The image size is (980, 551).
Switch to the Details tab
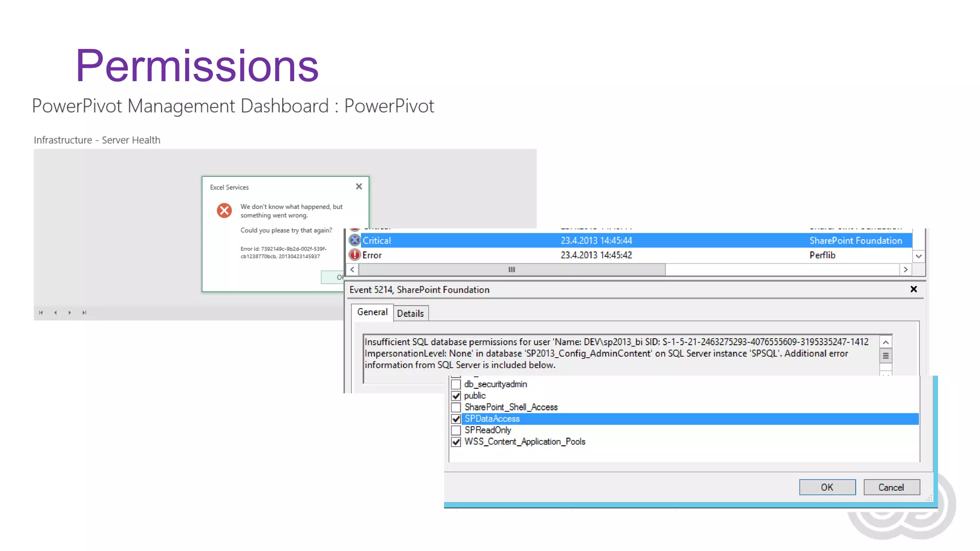pyautogui.click(x=411, y=314)
